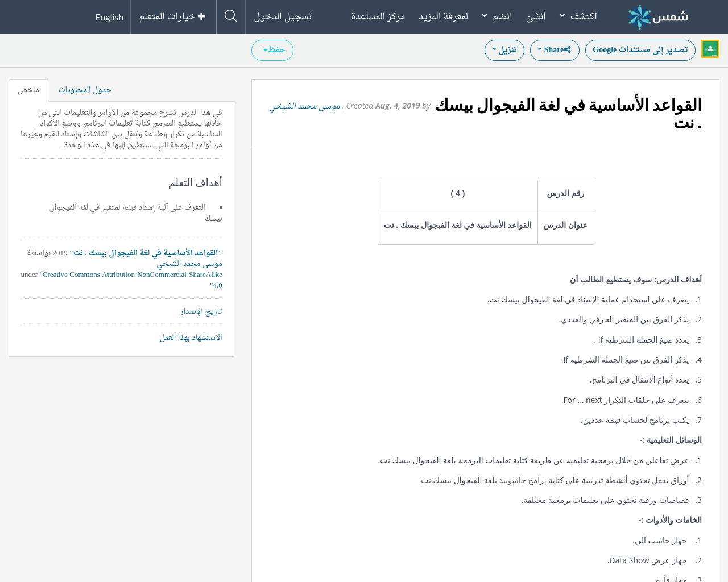The width and height of the screenshot is (728, 582).
Task: Open the quoted resource title link in sidebar
Action: tap(146, 252)
